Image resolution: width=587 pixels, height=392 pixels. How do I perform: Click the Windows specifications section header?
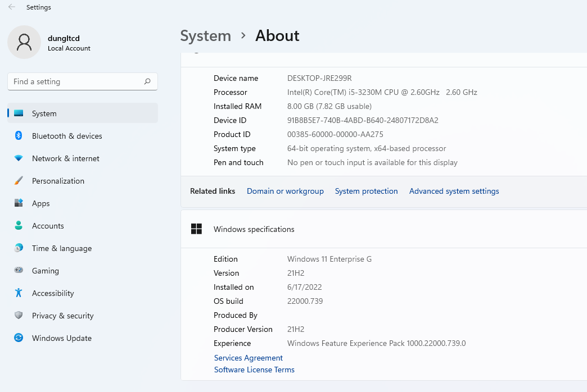click(383, 229)
